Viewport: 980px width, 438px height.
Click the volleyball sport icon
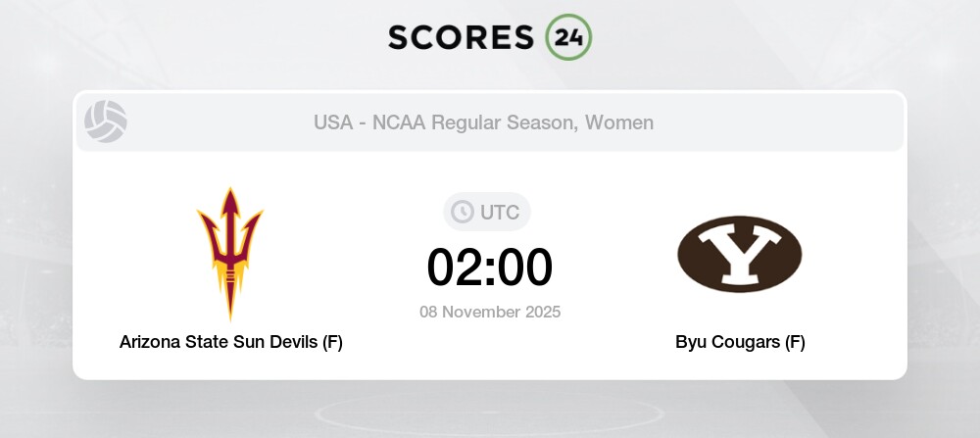(x=106, y=122)
